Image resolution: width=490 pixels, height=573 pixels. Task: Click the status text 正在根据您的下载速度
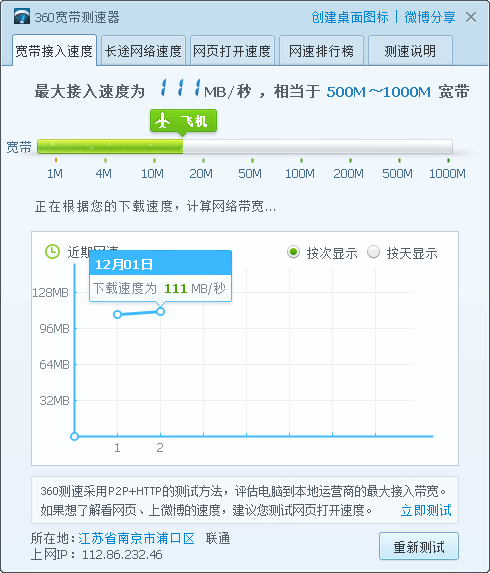(x=155, y=206)
